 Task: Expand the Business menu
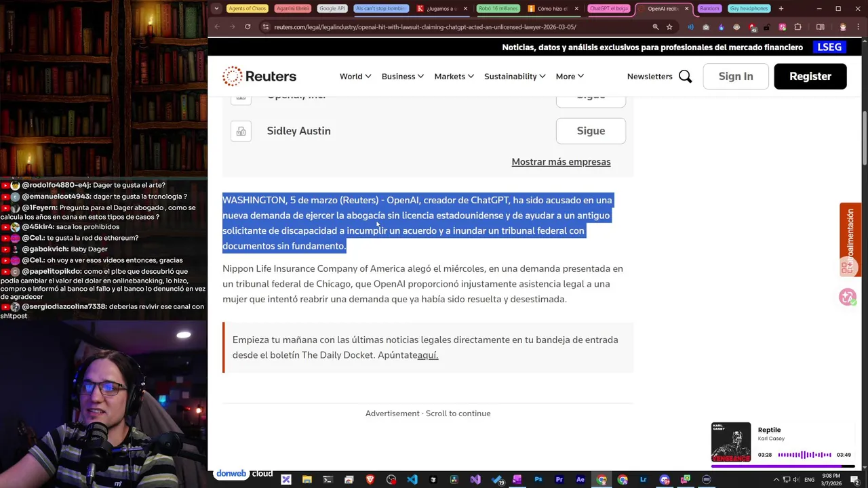tap(403, 77)
